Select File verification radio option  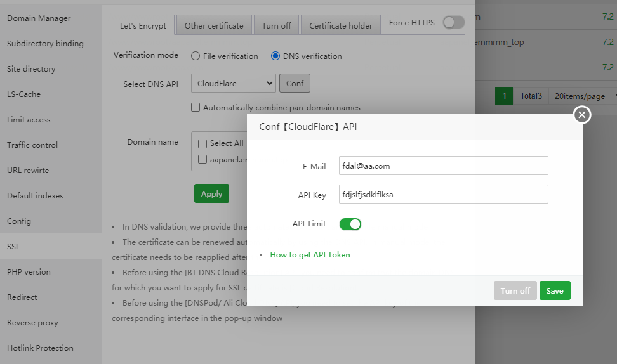point(196,56)
